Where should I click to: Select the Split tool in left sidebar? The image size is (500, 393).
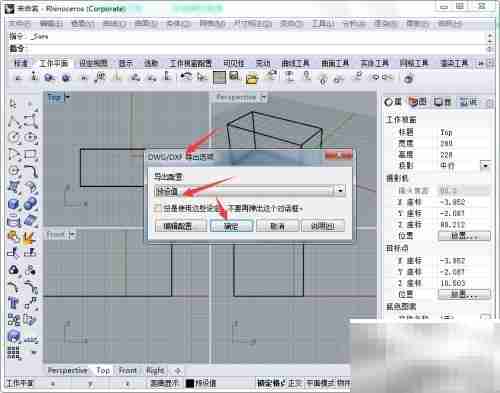pyautogui.click(x=30, y=253)
